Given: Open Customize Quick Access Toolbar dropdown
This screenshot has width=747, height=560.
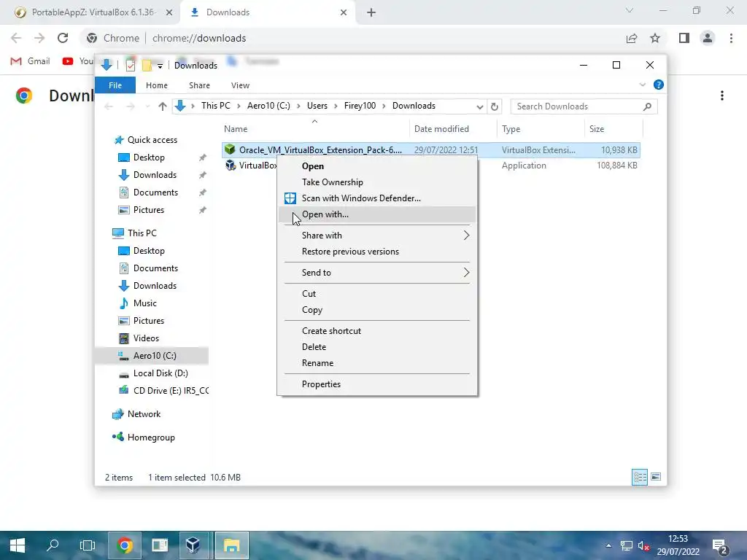Looking at the screenshot, I should (160, 66).
